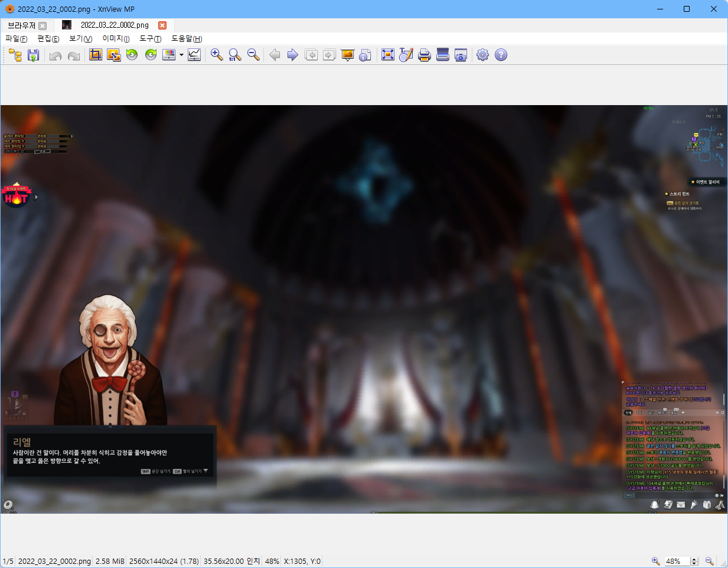This screenshot has width=728, height=568.
Task: Click the bell icon in game image
Action: click(x=654, y=504)
